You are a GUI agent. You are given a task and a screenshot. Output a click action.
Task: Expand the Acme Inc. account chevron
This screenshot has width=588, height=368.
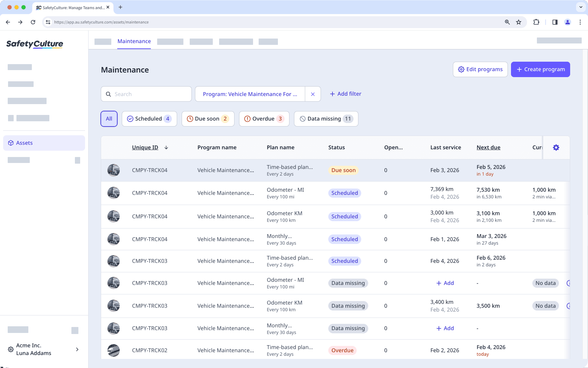pos(77,349)
